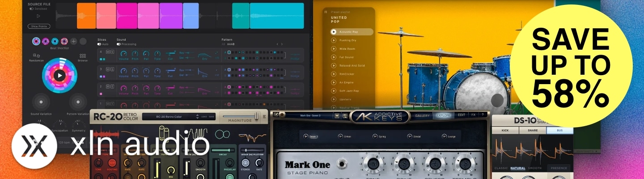Select the AAAB pattern option
The height and width of the screenshot is (179, 644).
click(231, 44)
